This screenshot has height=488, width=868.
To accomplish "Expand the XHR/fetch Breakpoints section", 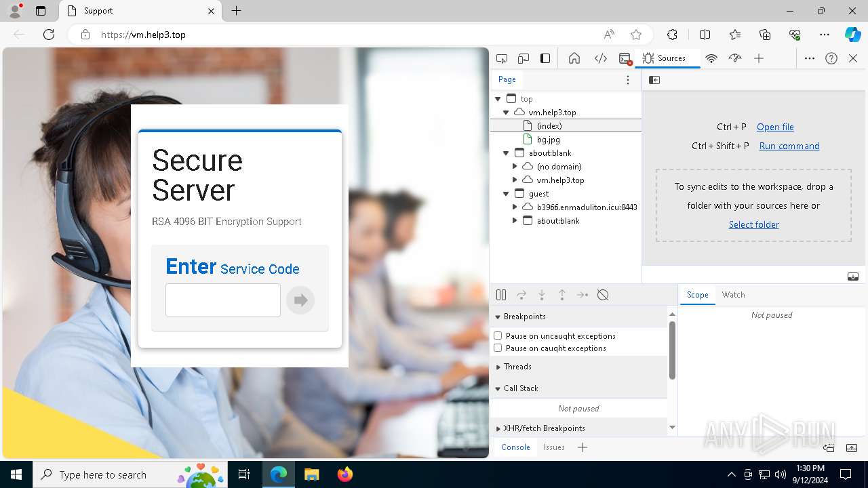I will [x=578, y=428].
